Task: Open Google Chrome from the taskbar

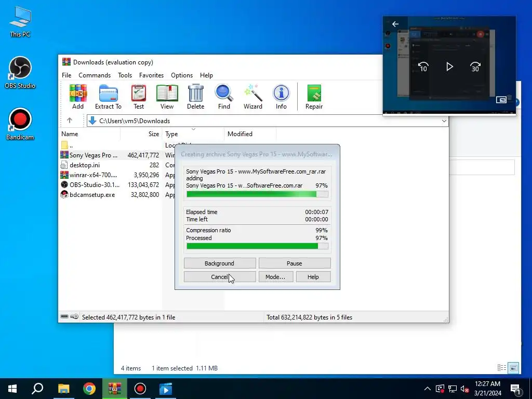Action: (x=89, y=389)
